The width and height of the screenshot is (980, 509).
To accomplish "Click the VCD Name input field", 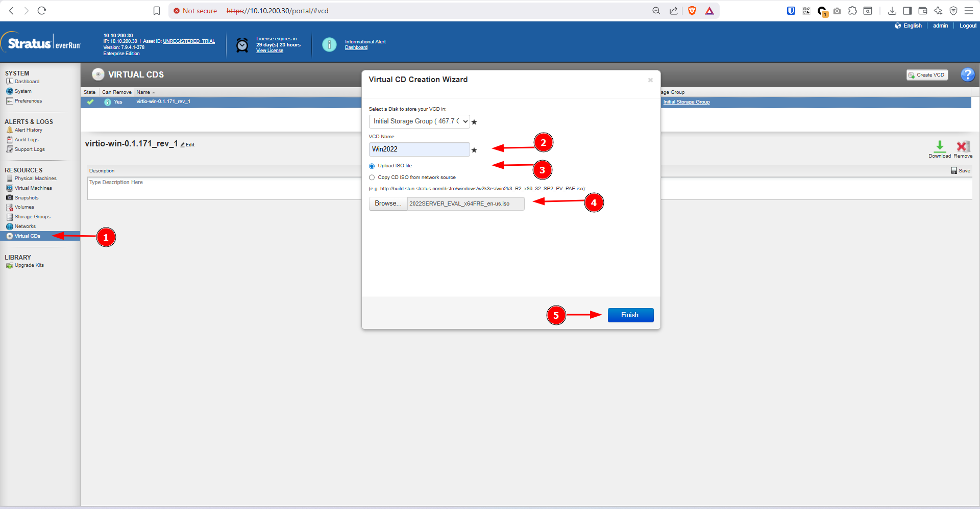I will point(419,149).
